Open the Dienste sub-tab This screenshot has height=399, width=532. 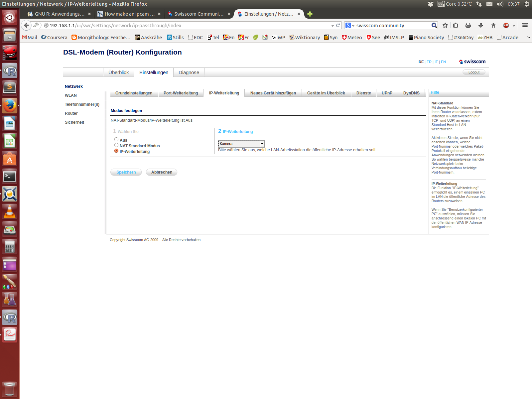(x=364, y=93)
